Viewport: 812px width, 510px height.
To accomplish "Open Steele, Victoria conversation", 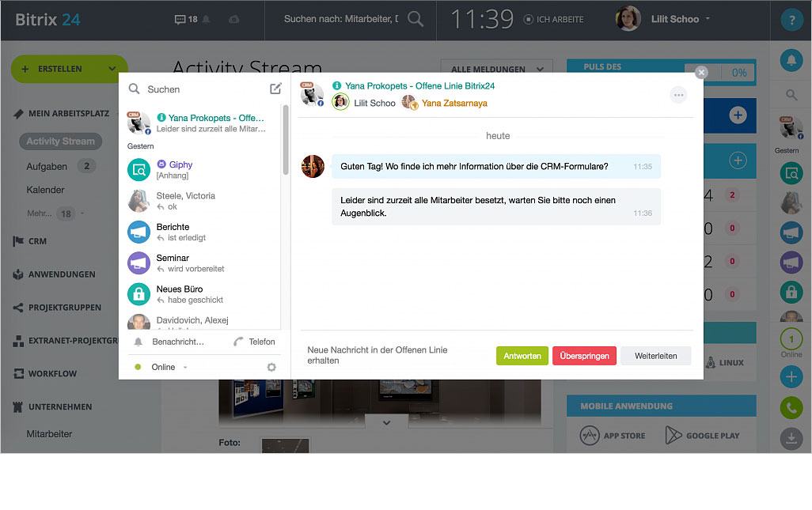I will coord(202,201).
